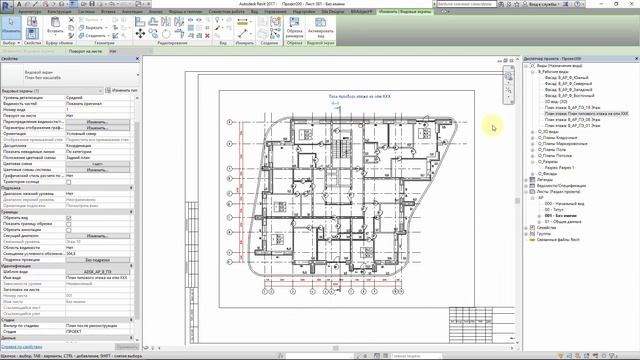Expand the Ведомости/Спецификации tree node
This screenshot has width=640, height=360.
coord(526,186)
